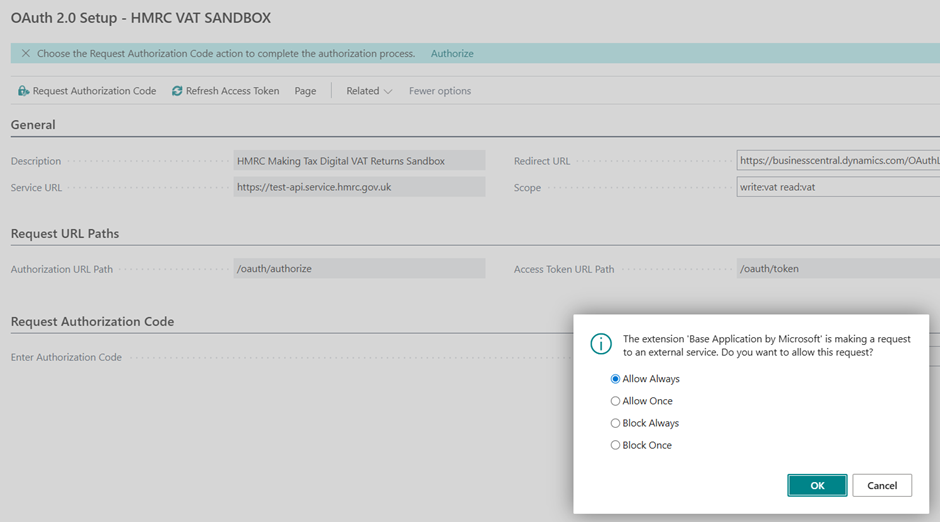Viewport: 940px width, 522px height.
Task: Dismiss the notification bar with X
Action: click(26, 53)
